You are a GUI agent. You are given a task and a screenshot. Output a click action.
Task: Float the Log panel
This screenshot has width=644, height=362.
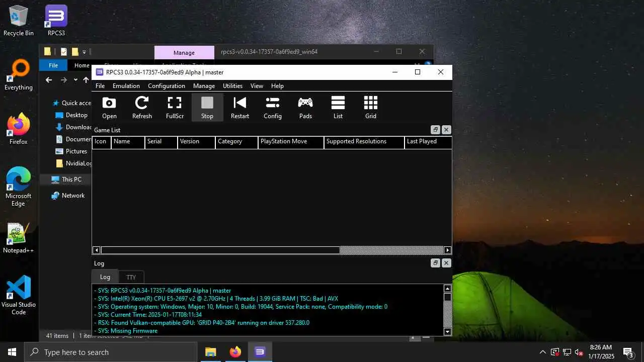436,263
